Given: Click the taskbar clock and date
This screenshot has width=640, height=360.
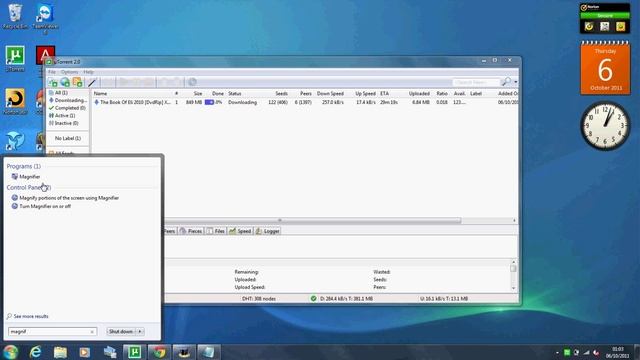Looking at the screenshot, I should 618,352.
